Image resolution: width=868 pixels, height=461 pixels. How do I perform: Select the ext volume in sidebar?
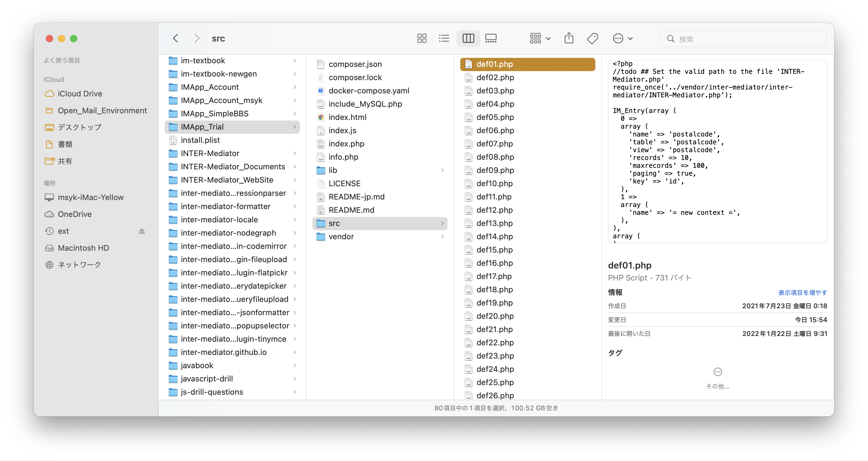[x=63, y=231]
